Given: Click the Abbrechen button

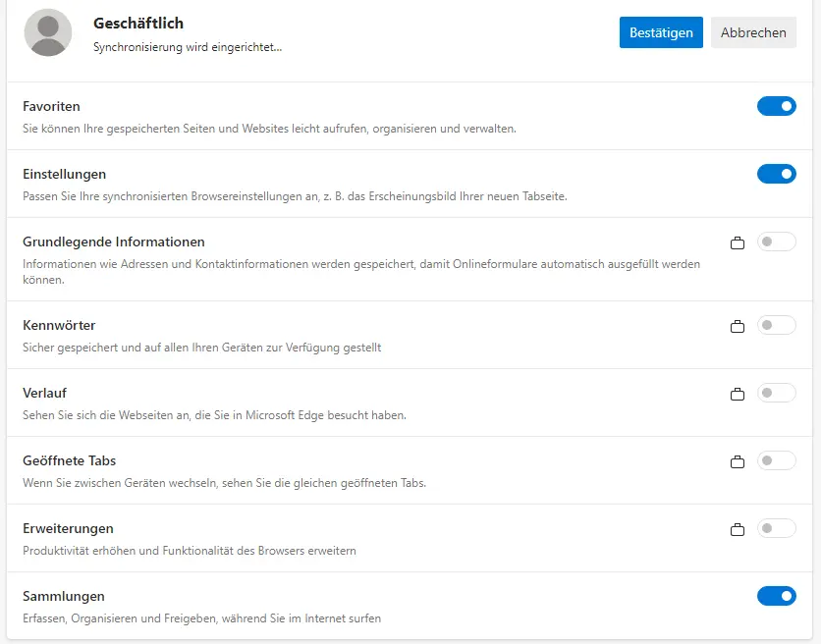Looking at the screenshot, I should click(753, 32).
